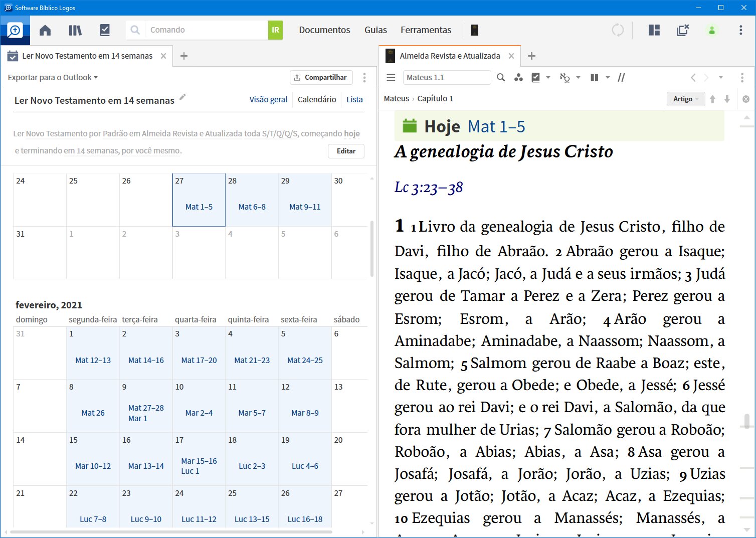Open the Documentos menu
Viewport: 756px width, 538px height.
tap(324, 30)
